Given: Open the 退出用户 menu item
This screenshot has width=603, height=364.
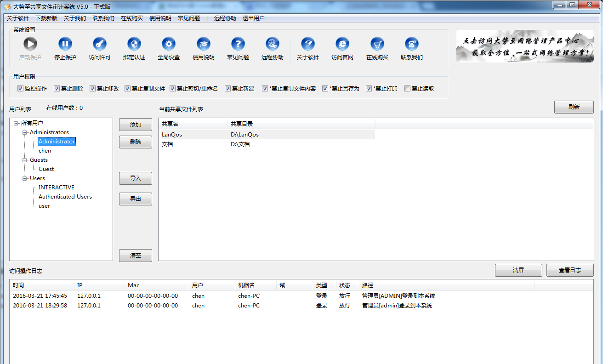Looking at the screenshot, I should [253, 18].
